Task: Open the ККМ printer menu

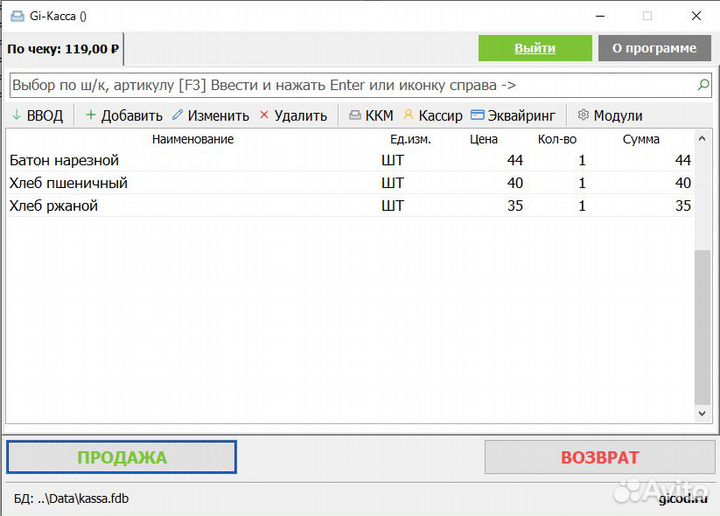Action: pos(371,115)
